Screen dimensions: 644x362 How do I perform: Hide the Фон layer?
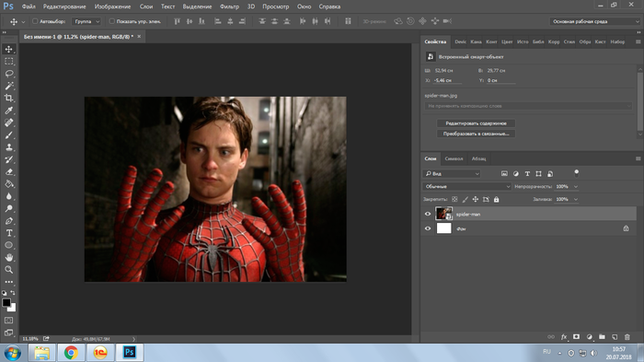428,228
